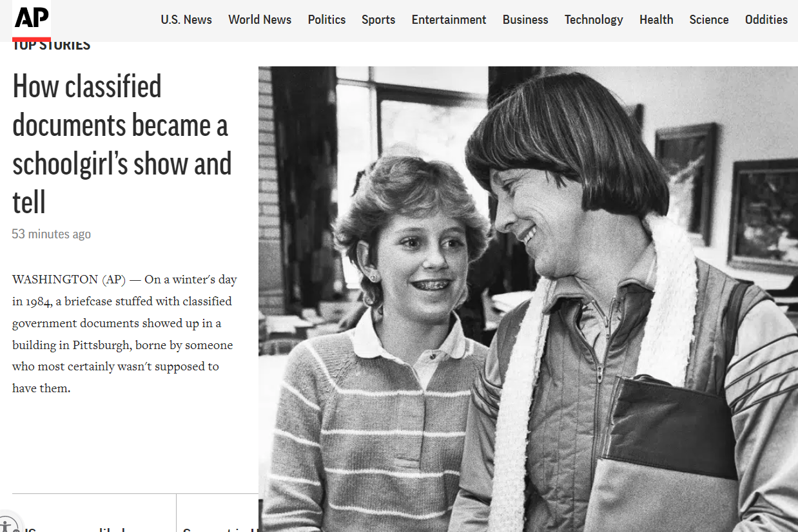Go to World News
The width and height of the screenshot is (798, 532).
pos(260,20)
